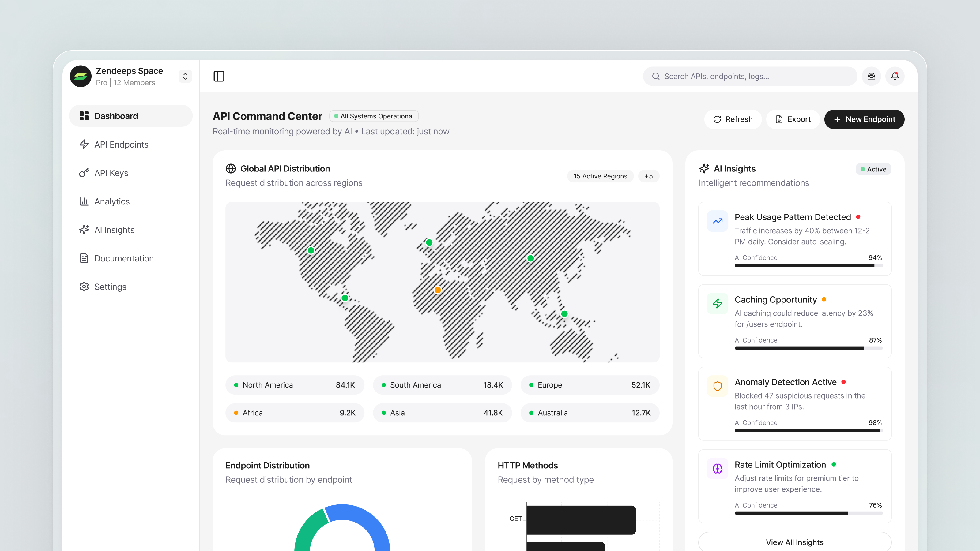Image resolution: width=980 pixels, height=551 pixels.
Task: Click the Analytics bar chart icon
Action: [x=84, y=201]
